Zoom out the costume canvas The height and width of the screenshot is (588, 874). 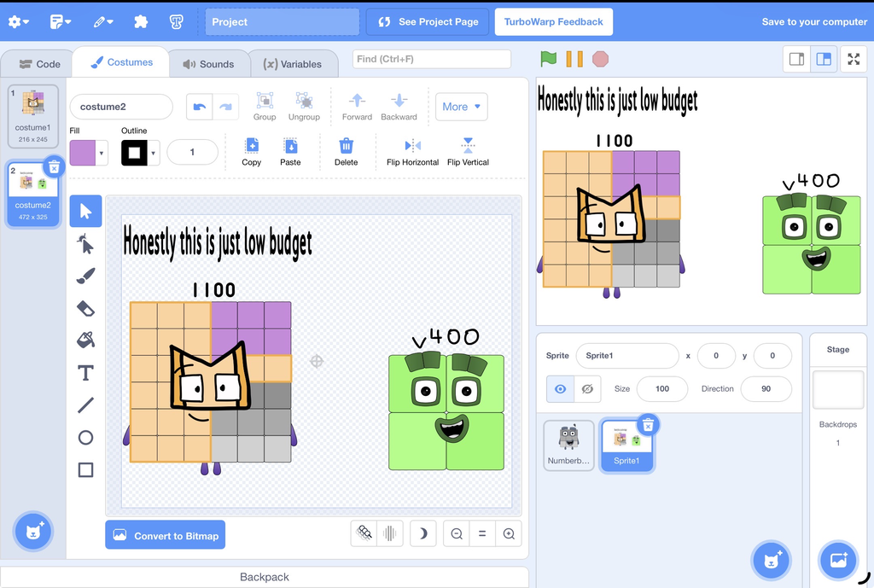pos(457,534)
